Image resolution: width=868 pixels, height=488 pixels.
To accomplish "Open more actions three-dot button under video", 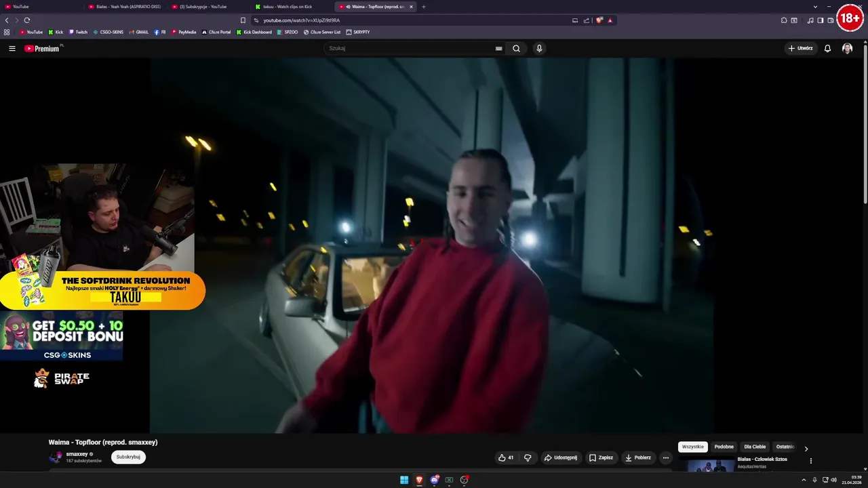I will [x=665, y=457].
